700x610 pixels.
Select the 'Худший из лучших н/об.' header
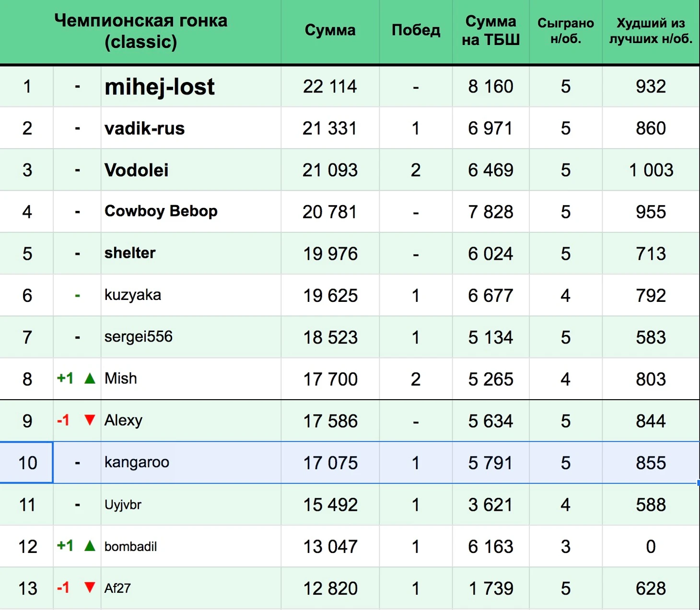pyautogui.click(x=651, y=31)
